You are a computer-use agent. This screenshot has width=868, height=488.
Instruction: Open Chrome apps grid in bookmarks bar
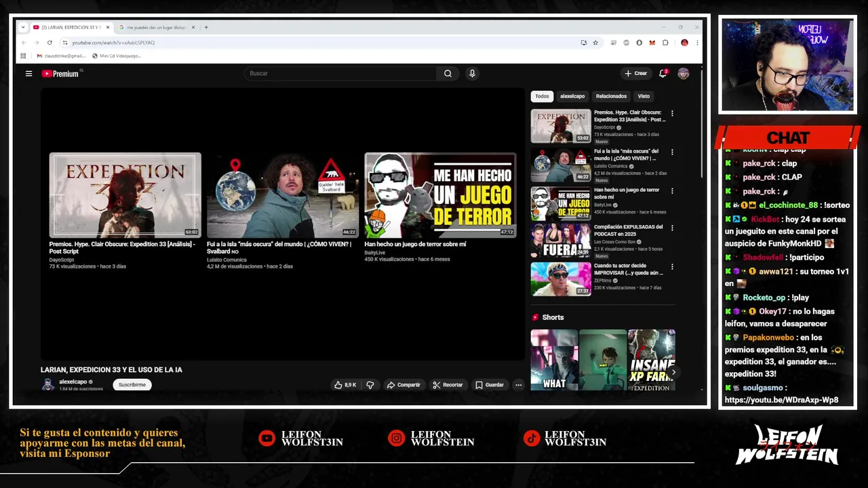23,56
